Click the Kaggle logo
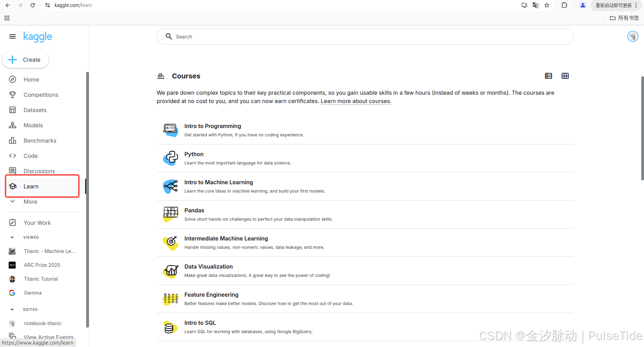 point(38,37)
